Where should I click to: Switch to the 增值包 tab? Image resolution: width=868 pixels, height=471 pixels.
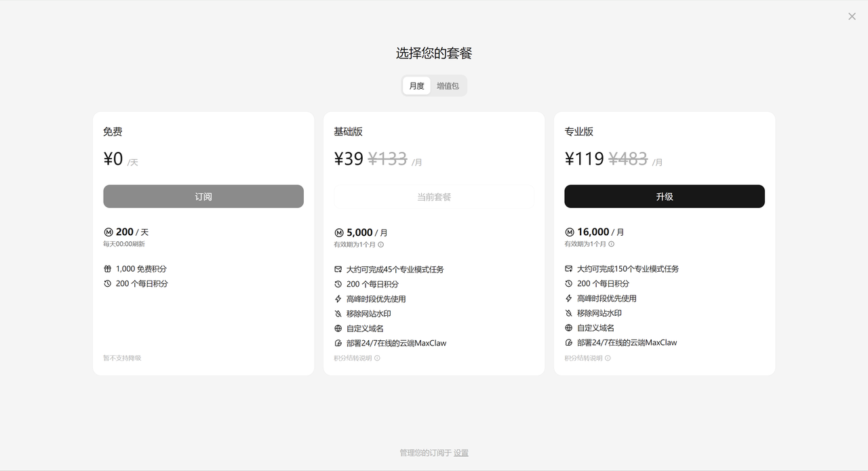click(x=448, y=86)
